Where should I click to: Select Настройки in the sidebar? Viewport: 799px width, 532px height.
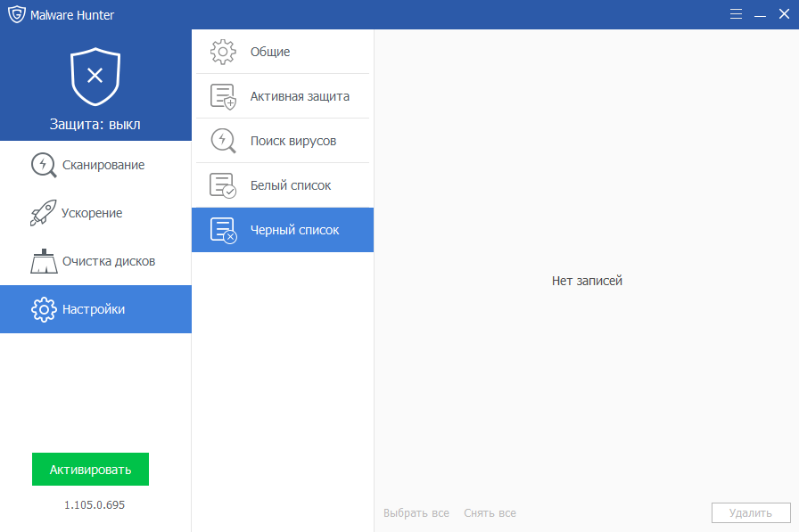[x=95, y=309]
